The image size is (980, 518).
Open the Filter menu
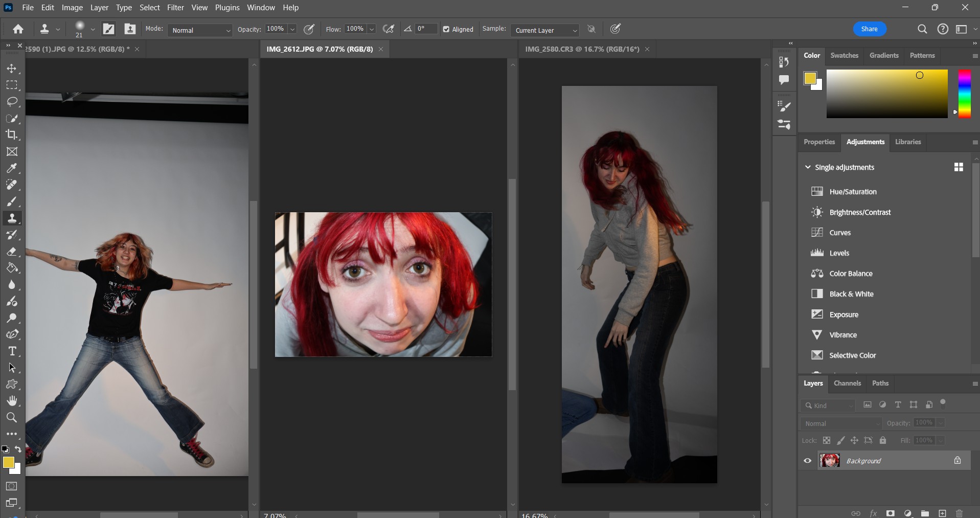175,8
